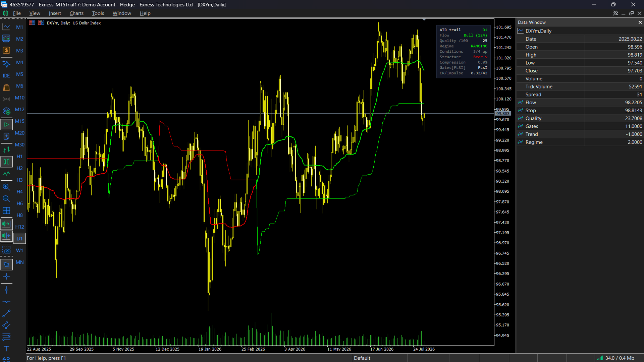Select the H4 timeframe

pos(19,191)
